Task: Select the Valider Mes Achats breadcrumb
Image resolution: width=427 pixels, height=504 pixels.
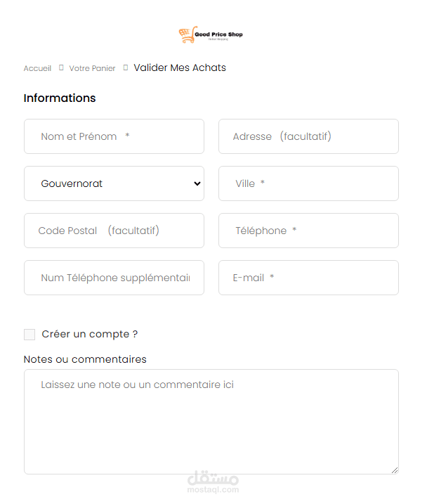Action: pos(180,67)
